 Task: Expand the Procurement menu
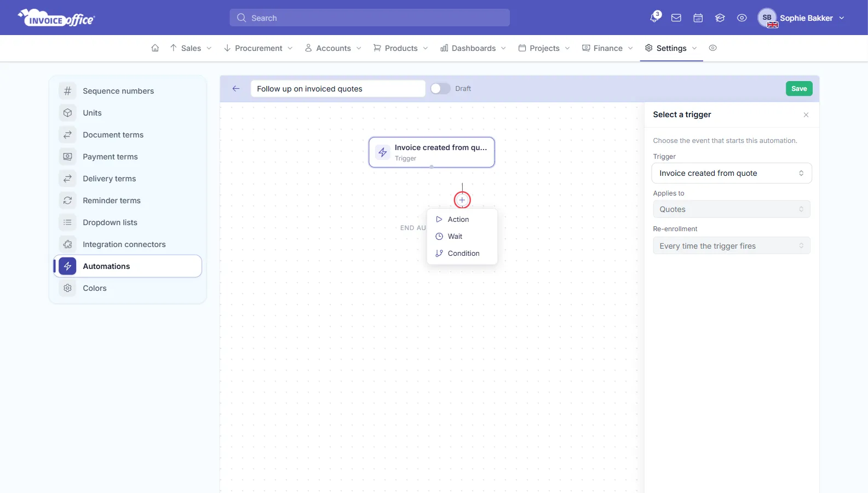click(258, 48)
